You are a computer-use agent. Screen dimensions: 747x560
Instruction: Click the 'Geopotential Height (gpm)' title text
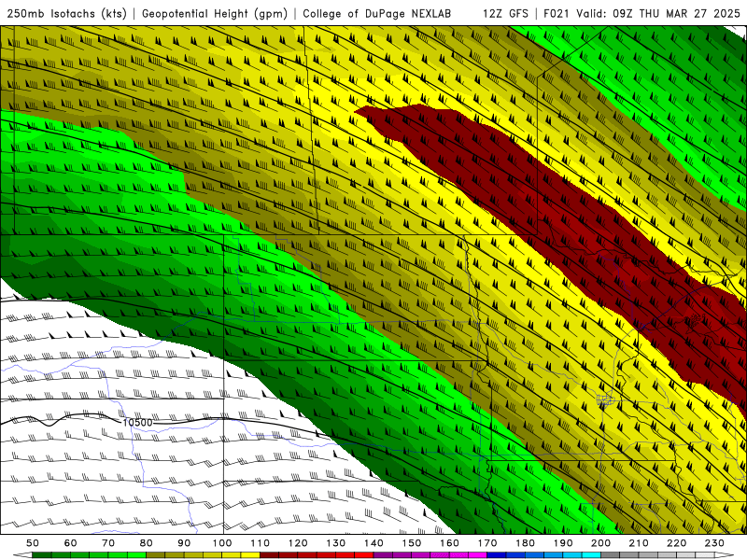215,14
